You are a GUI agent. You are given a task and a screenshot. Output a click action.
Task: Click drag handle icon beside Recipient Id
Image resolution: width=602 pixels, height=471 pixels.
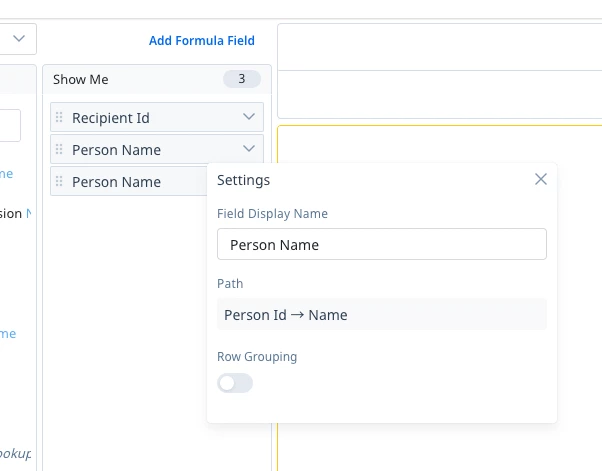coord(59,117)
